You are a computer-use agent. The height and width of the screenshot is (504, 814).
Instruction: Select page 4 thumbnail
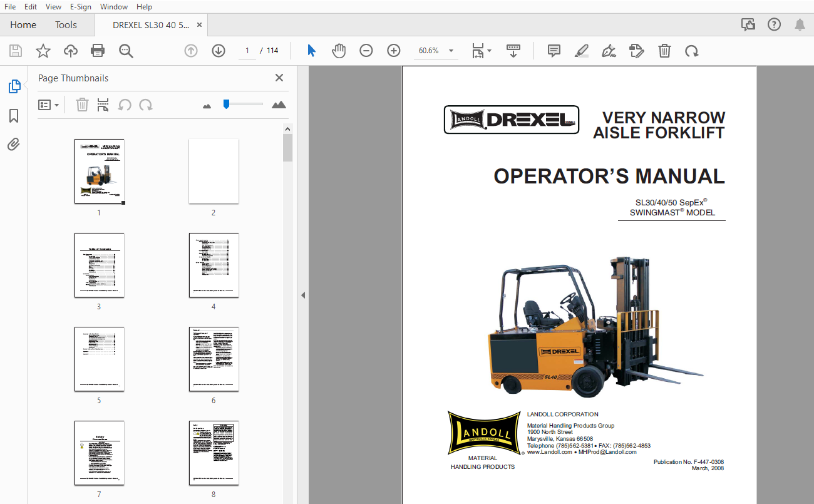click(x=214, y=265)
